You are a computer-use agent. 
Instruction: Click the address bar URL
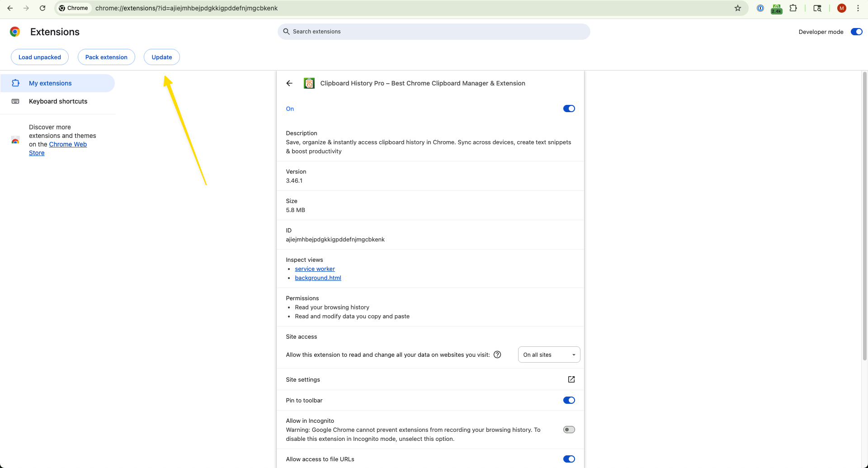[186, 8]
